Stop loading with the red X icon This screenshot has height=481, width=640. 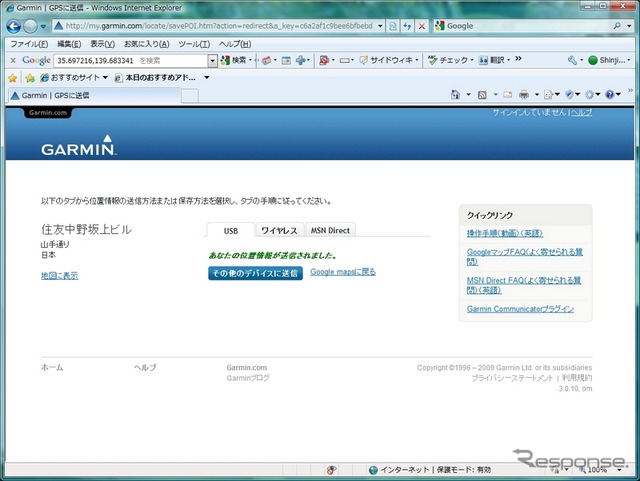422,26
